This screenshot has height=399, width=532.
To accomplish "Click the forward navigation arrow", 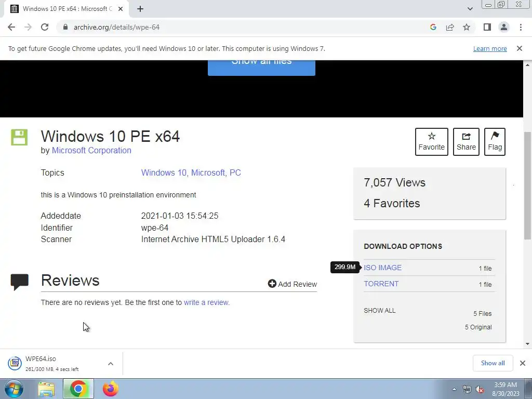I will coord(28,27).
